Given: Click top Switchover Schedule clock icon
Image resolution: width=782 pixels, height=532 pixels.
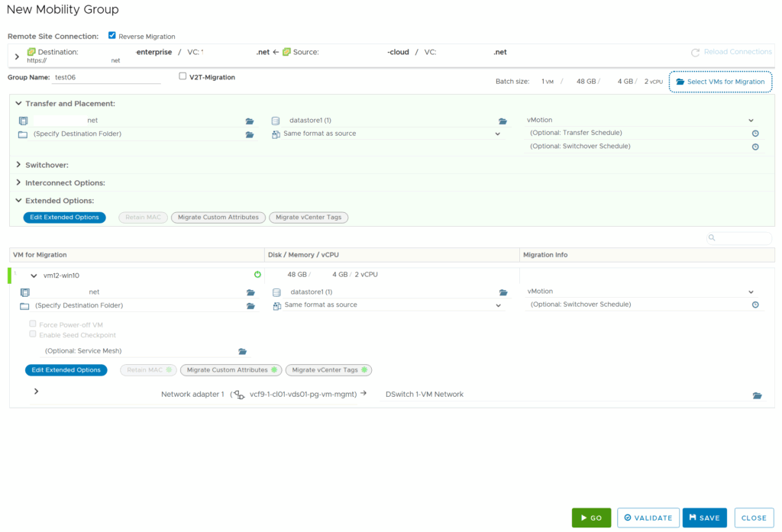Looking at the screenshot, I should (755, 147).
